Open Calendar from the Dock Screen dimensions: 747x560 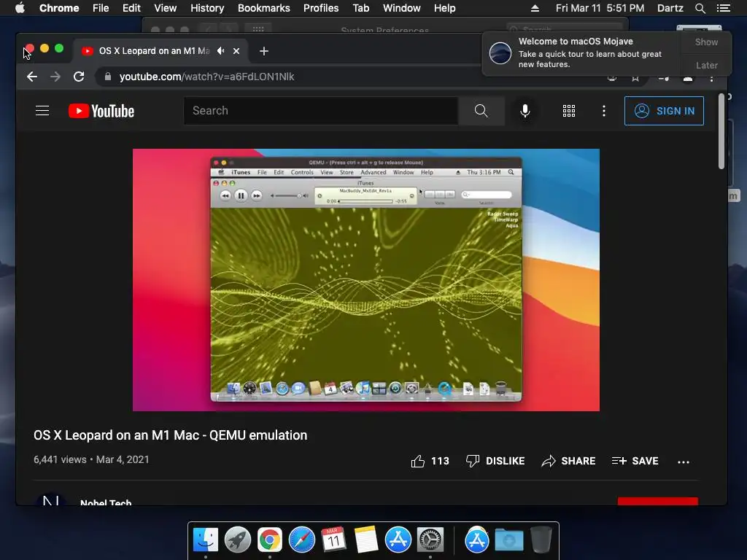333,540
